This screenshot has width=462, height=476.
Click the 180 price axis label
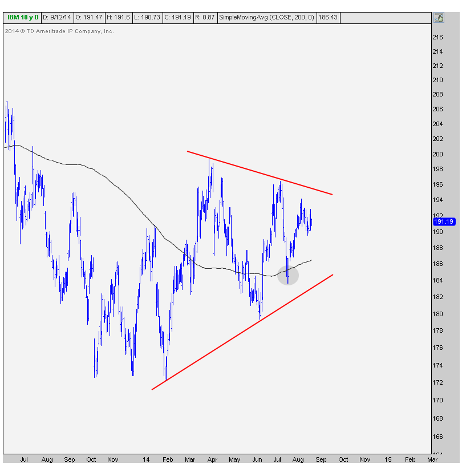pos(437,314)
